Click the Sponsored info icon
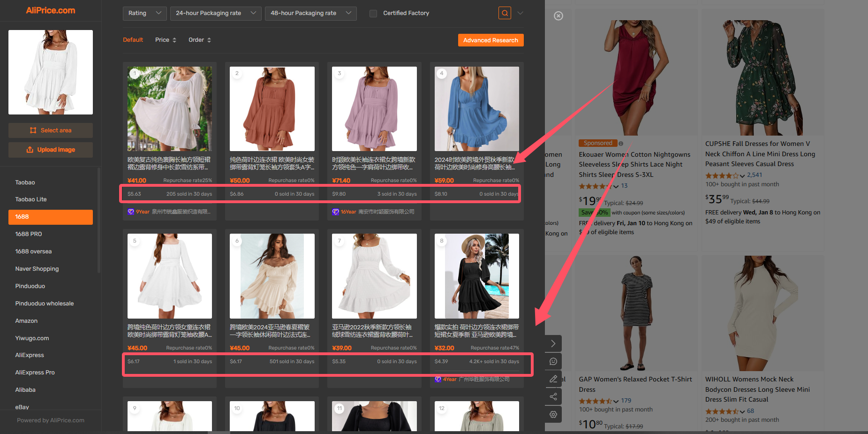Screen dimensions: 868x434 [621, 144]
